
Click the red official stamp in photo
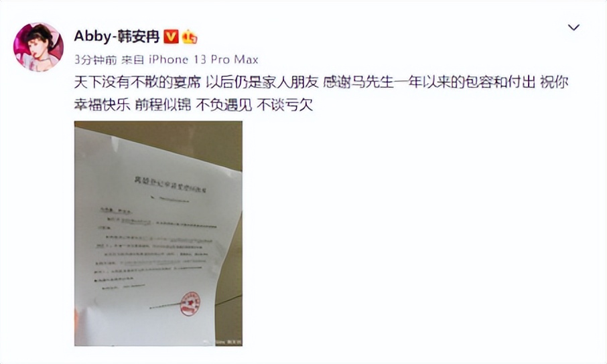point(190,304)
